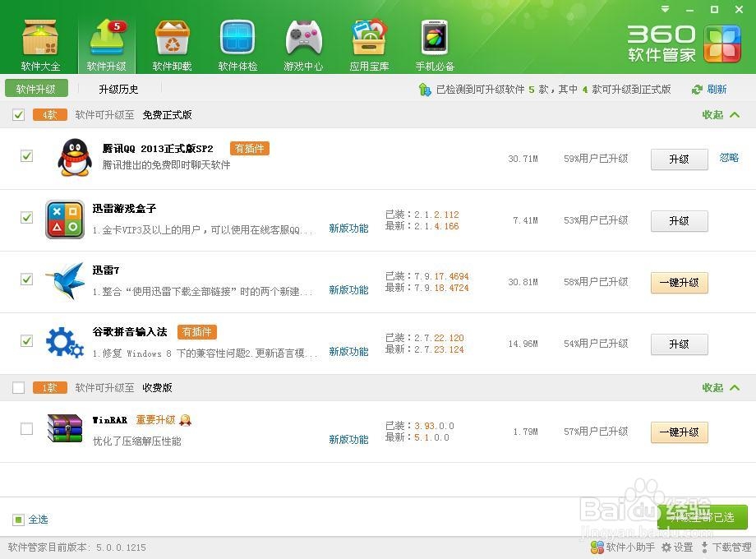Switch to the 升级历史 tab

click(118, 90)
